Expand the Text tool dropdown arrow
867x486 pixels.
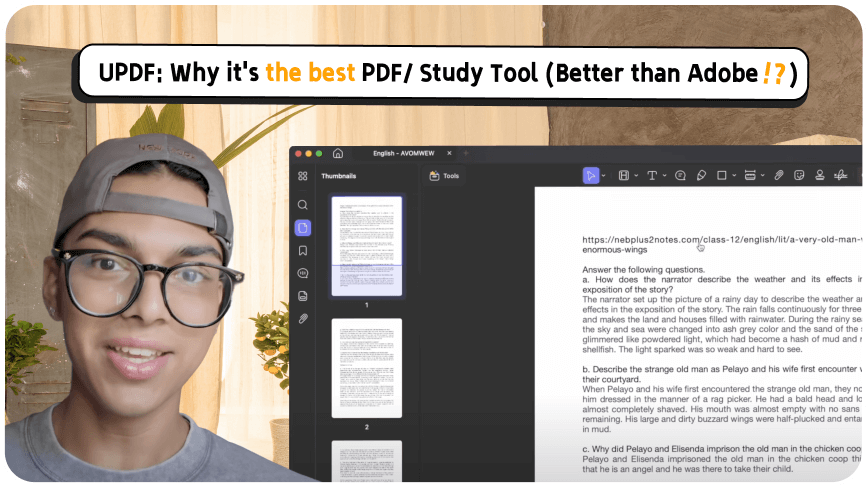[x=664, y=176]
